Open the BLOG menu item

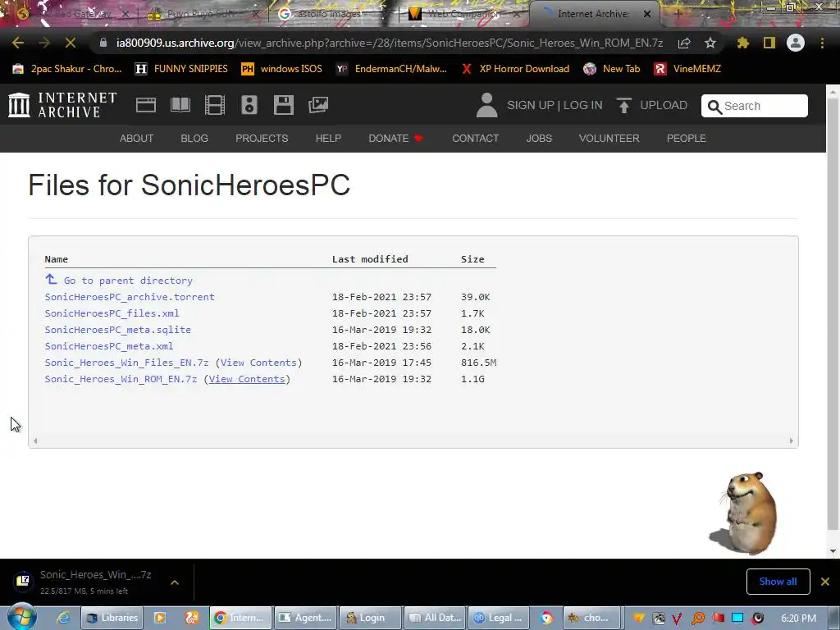pyautogui.click(x=194, y=138)
